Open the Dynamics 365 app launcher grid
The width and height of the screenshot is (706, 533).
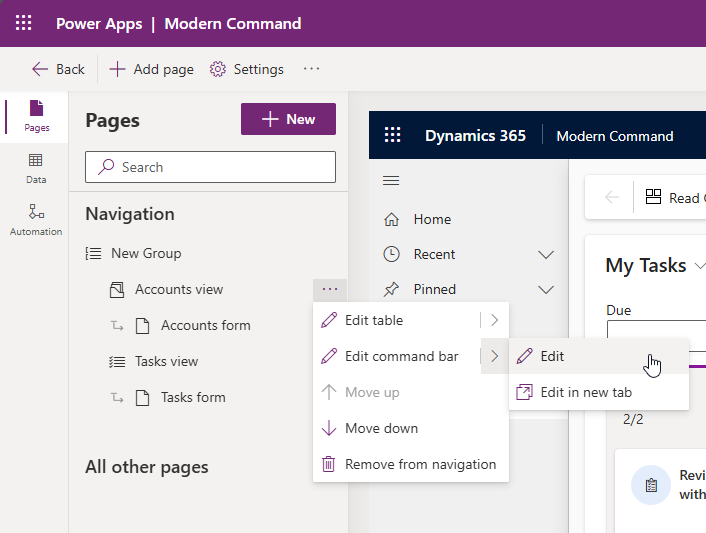point(392,135)
